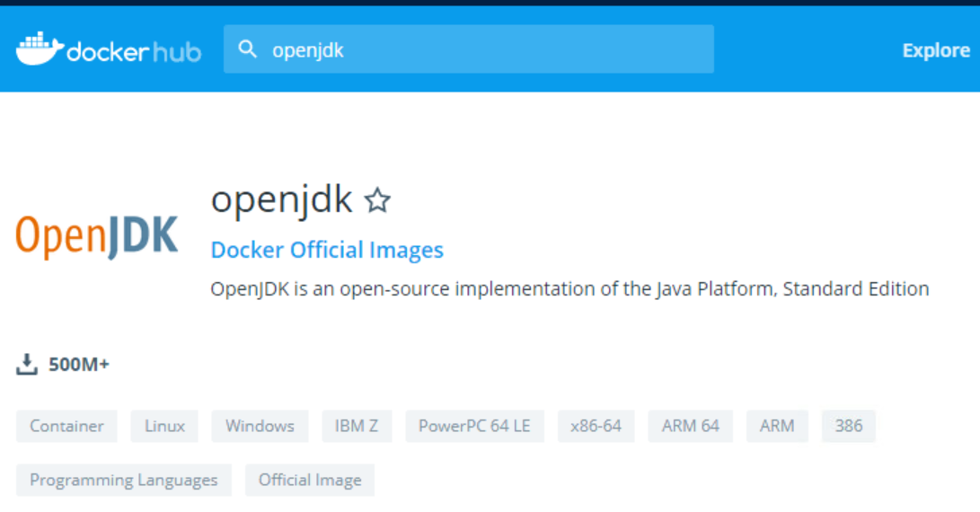Click the OpenJDK logo image
The width and height of the screenshot is (980, 512).
click(97, 236)
